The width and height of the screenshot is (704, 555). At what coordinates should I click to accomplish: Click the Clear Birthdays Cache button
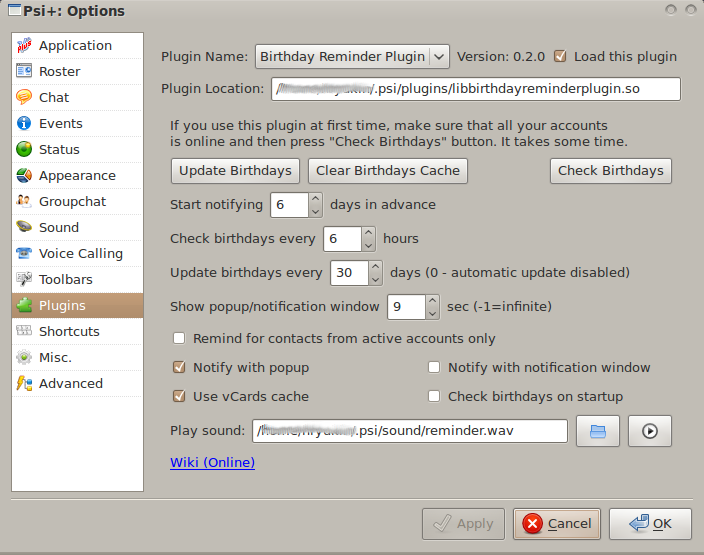(x=387, y=171)
